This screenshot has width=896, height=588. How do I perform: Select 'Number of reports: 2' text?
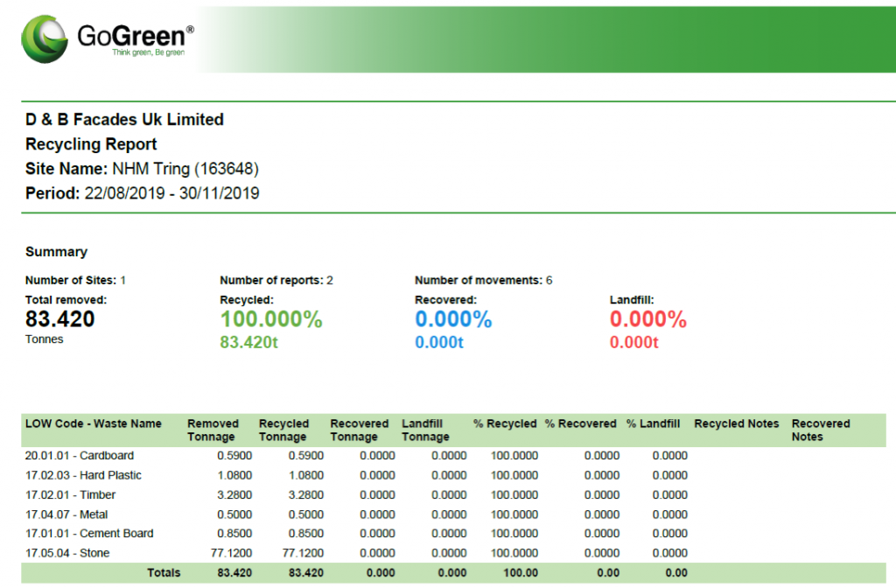(x=276, y=280)
